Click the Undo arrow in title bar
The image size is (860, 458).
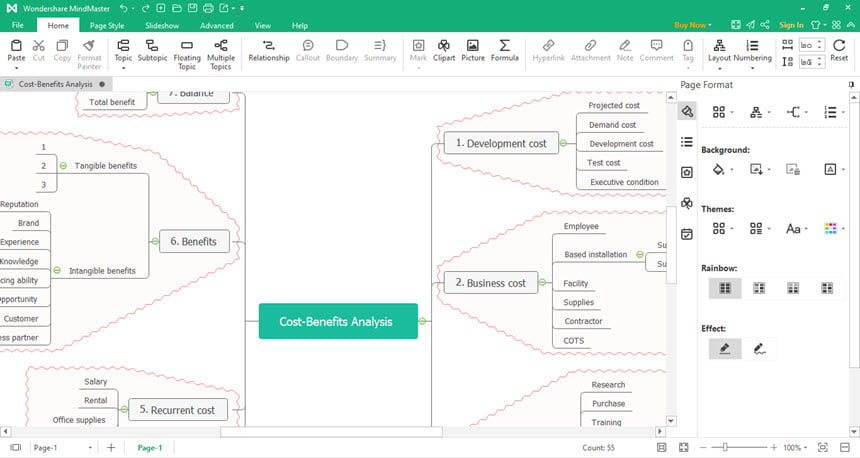tap(124, 8)
